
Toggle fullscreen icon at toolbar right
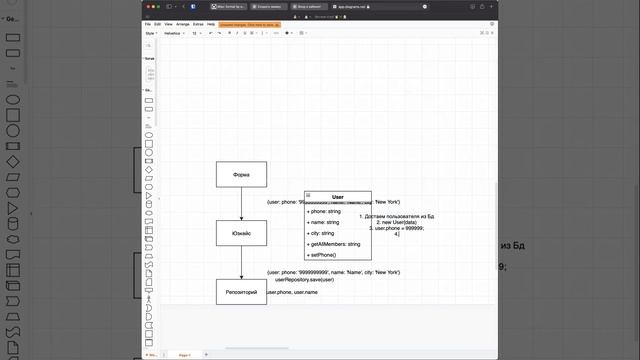click(482, 33)
